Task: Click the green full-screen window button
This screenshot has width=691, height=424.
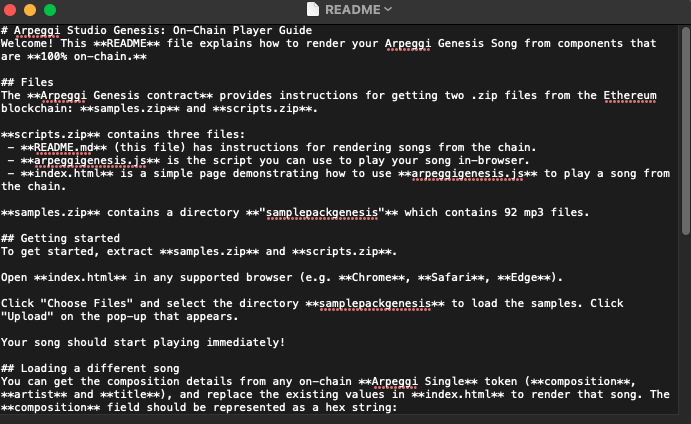Action: point(50,10)
